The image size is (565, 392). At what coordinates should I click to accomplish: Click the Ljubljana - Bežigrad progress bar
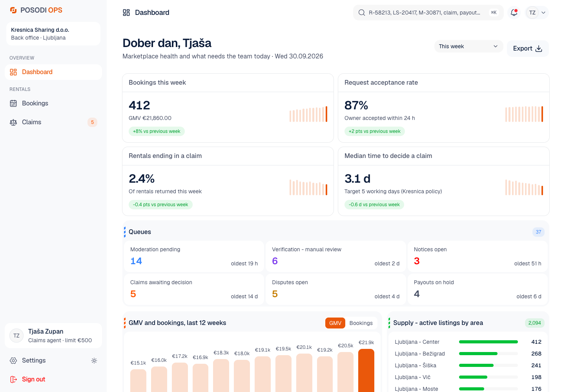(488, 354)
